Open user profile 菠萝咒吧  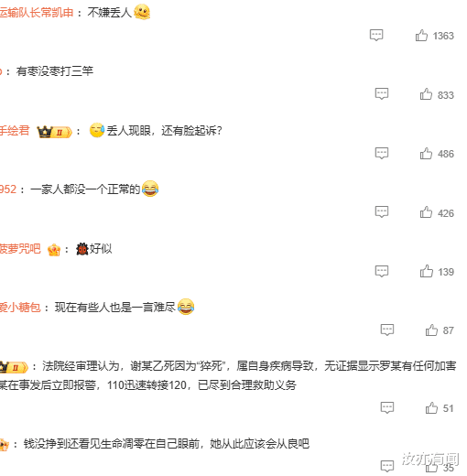pyautogui.click(x=20, y=249)
